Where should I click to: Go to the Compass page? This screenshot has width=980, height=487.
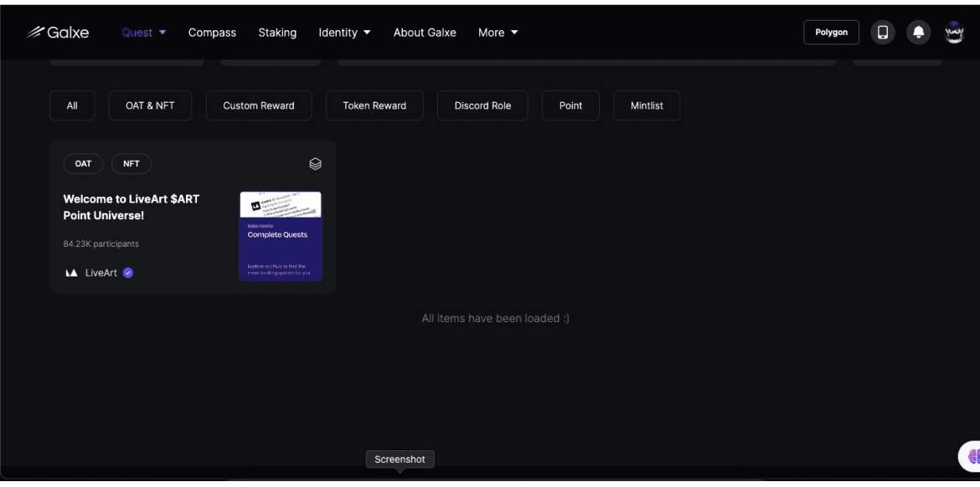(x=213, y=33)
